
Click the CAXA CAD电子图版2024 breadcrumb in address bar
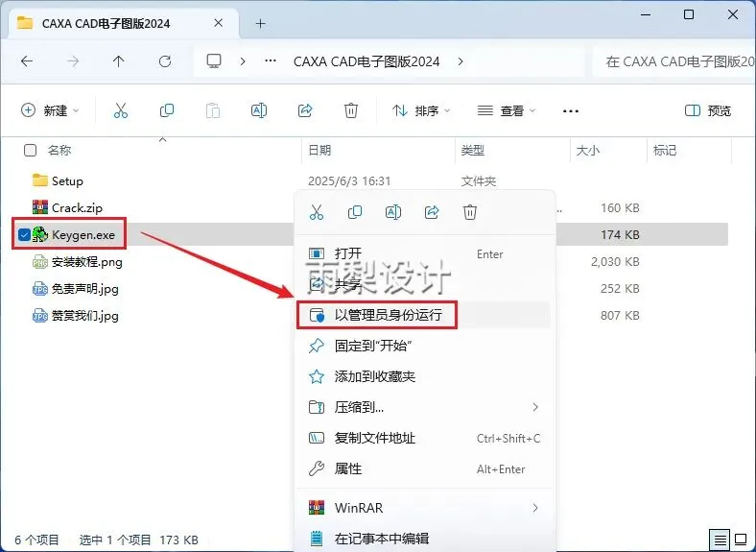[x=366, y=61]
